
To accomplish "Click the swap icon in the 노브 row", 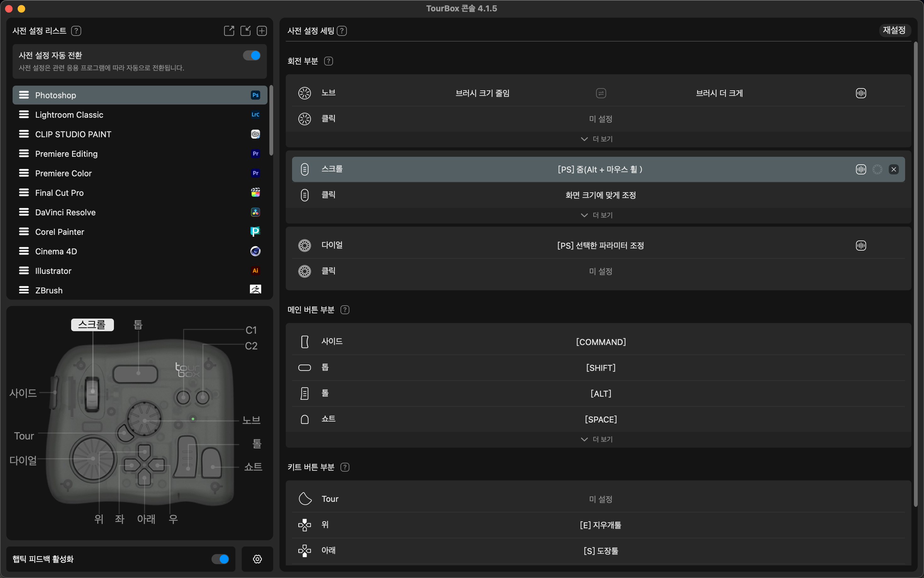I will point(601,93).
